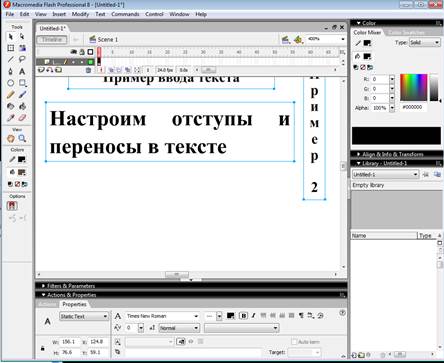Click Scene 1 label

pyautogui.click(x=108, y=40)
